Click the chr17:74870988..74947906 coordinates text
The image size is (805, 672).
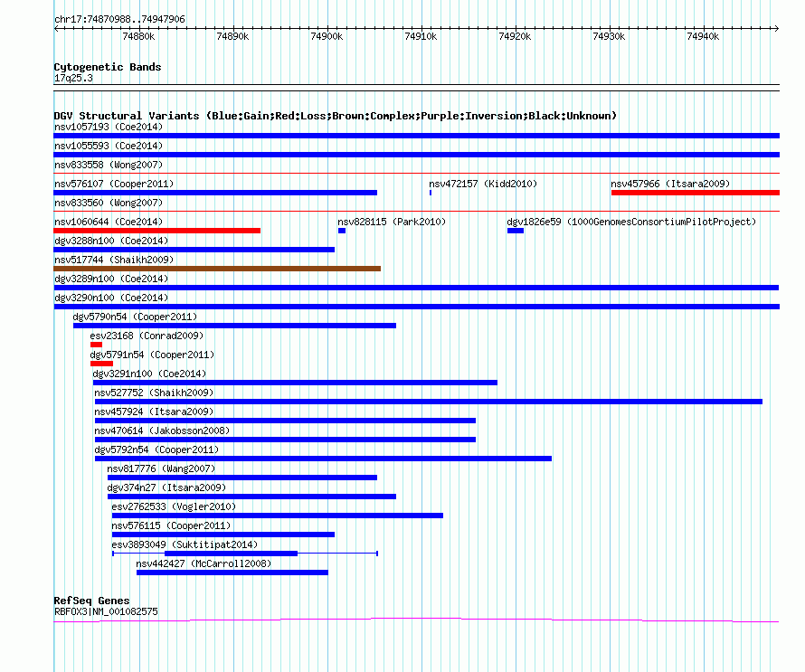coord(119,19)
